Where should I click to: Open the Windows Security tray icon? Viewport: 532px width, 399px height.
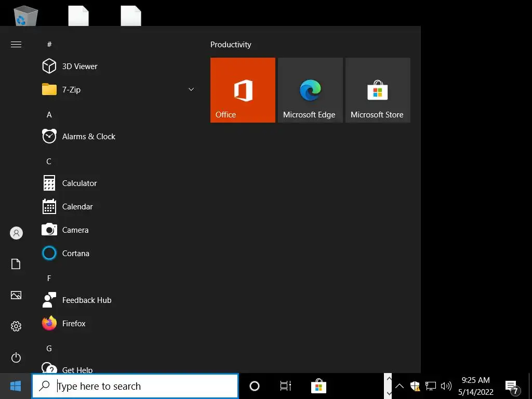[x=415, y=386]
